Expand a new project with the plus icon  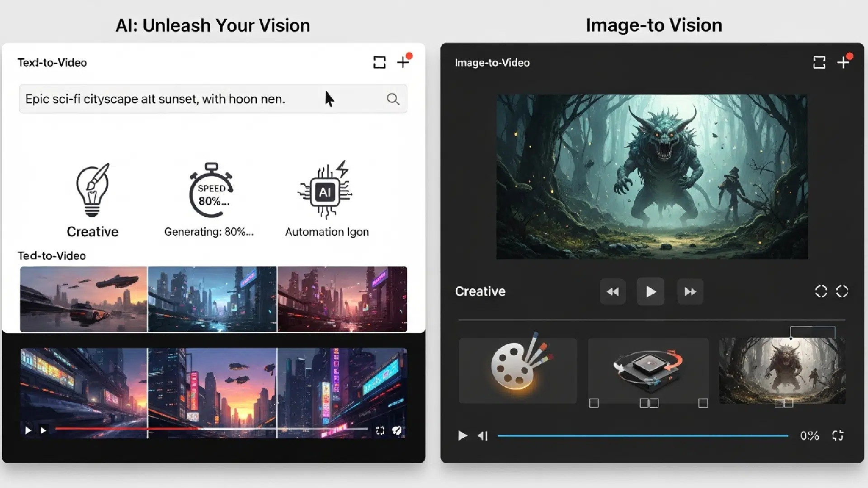(x=403, y=62)
